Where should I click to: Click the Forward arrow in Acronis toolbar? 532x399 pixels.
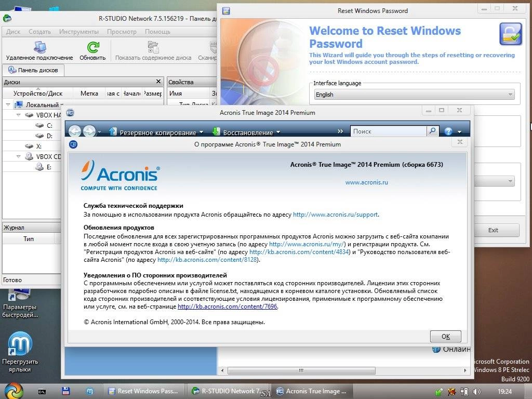pos(89,131)
